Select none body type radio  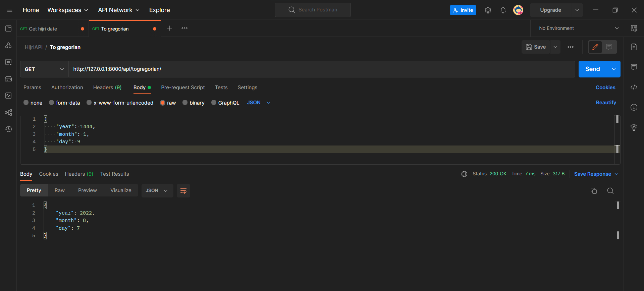point(26,103)
